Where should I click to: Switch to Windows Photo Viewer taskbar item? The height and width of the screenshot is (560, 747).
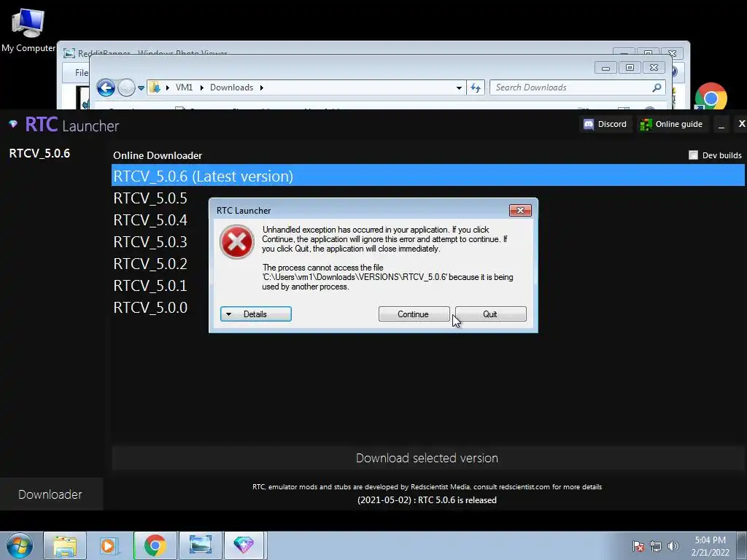[x=200, y=545]
